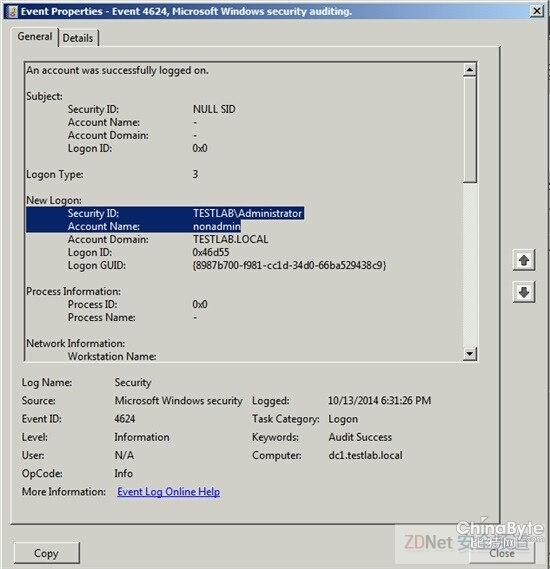Click the scroll up arrow in description box
The width and height of the screenshot is (550, 569).
point(470,70)
